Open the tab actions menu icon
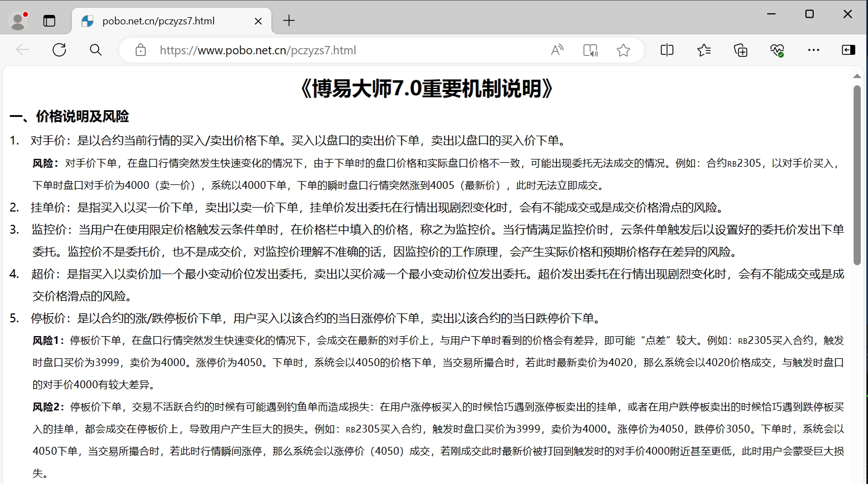This screenshot has width=868, height=484. coord(49,21)
